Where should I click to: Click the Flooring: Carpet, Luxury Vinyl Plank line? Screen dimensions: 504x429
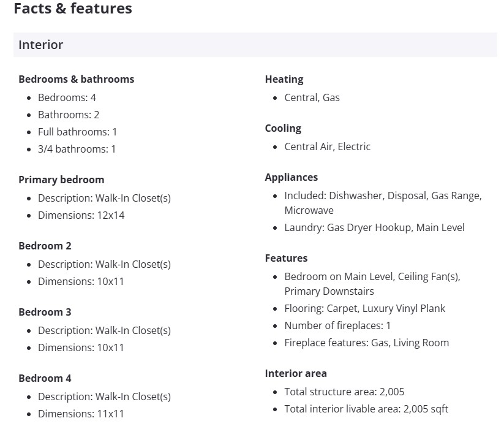click(364, 308)
